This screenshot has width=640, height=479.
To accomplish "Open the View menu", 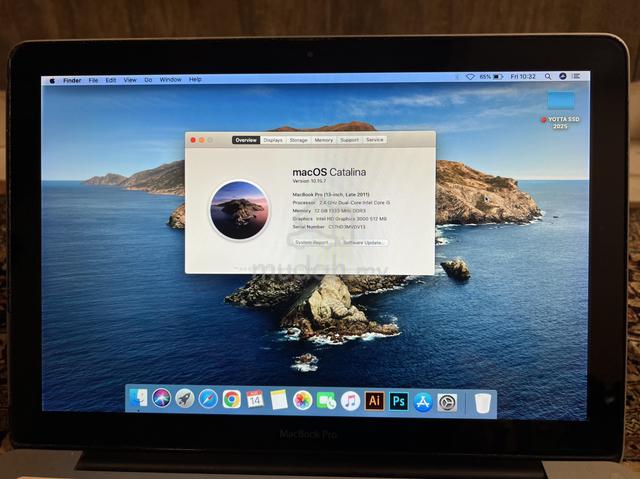I will click(x=130, y=80).
